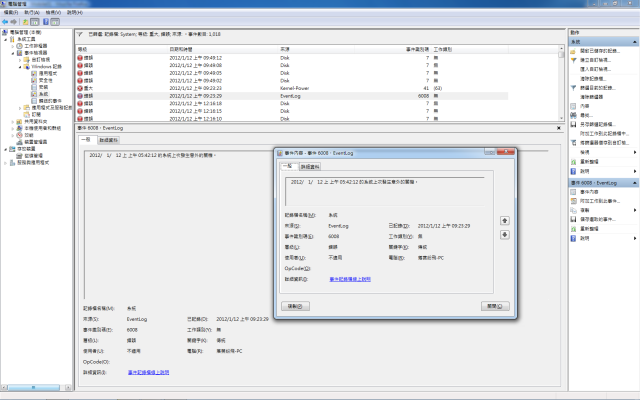Collapse the Windows Logs (Windows 記錄) tree node
640x400 pixels.
point(20,67)
